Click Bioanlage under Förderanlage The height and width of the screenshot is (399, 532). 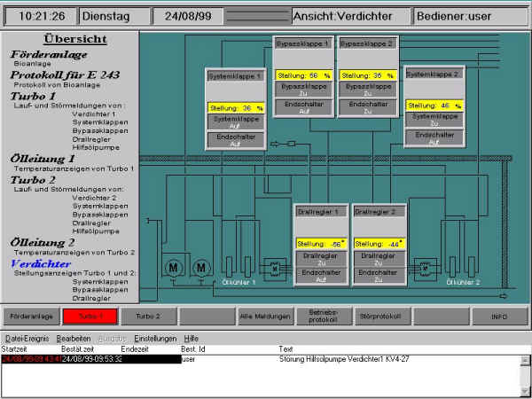33,64
